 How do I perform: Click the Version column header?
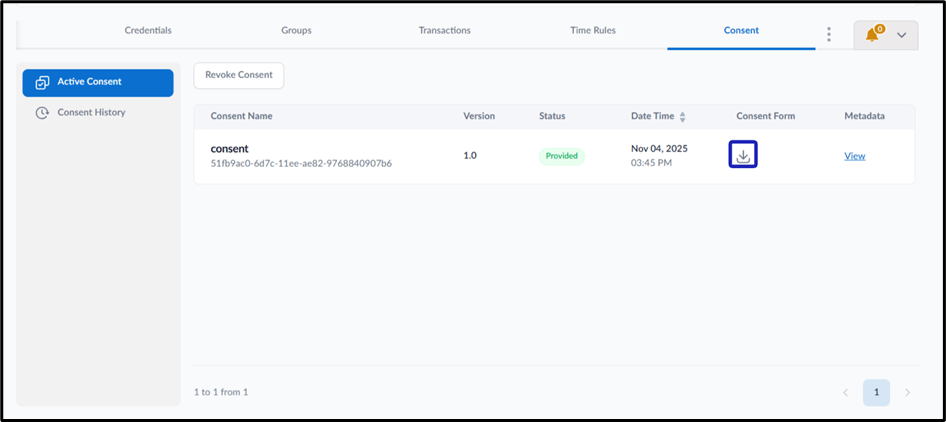click(479, 116)
